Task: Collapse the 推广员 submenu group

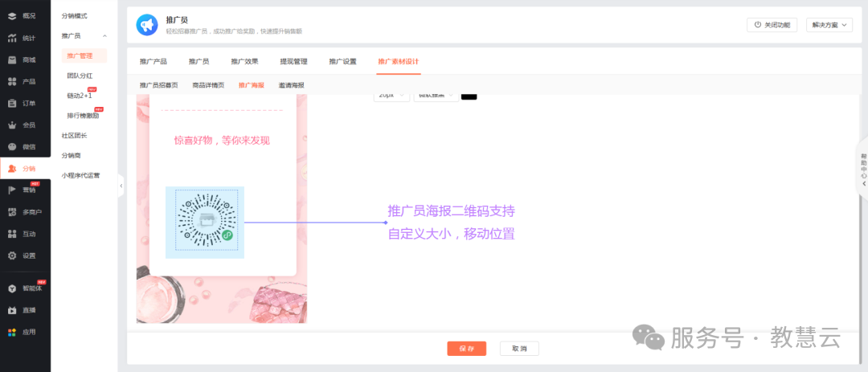Action: 104,36
